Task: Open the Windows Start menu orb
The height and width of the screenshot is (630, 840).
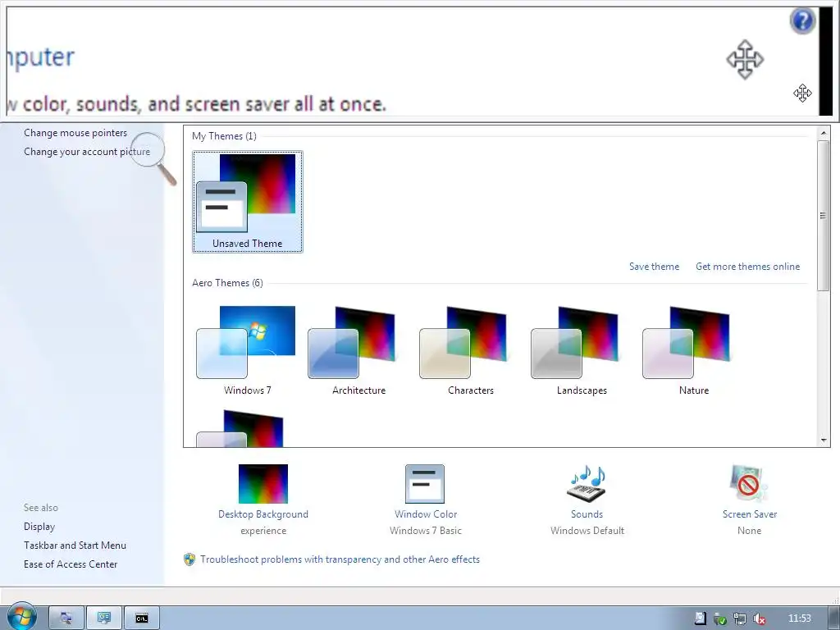Action: pyautogui.click(x=22, y=616)
